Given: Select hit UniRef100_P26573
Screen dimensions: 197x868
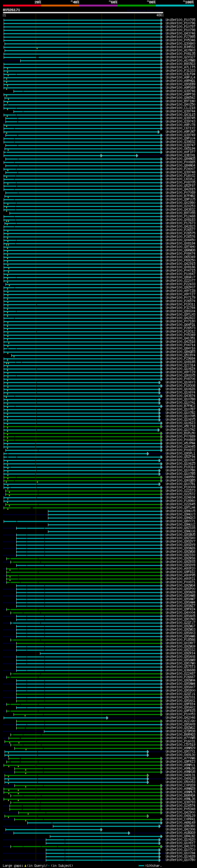Looking at the screenshot, I should click(180, 328).
